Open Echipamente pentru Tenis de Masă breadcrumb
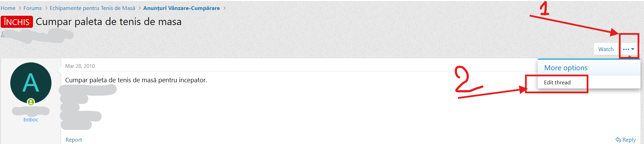The width and height of the screenshot is (644, 144). click(x=92, y=8)
